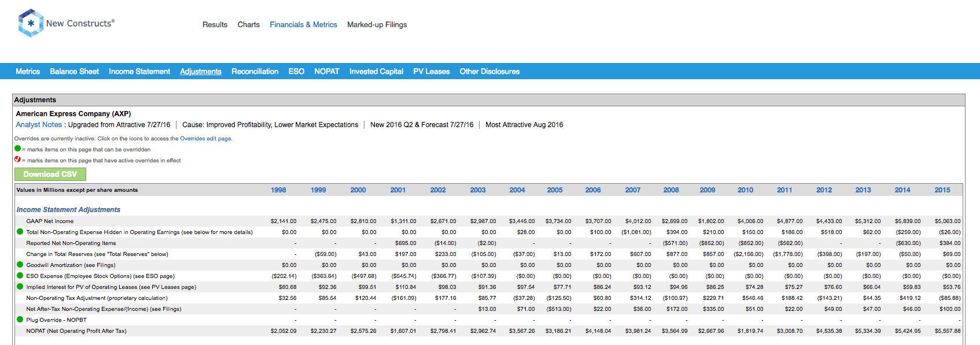Click the 2013 year column header
980x345 pixels.
(x=863, y=190)
